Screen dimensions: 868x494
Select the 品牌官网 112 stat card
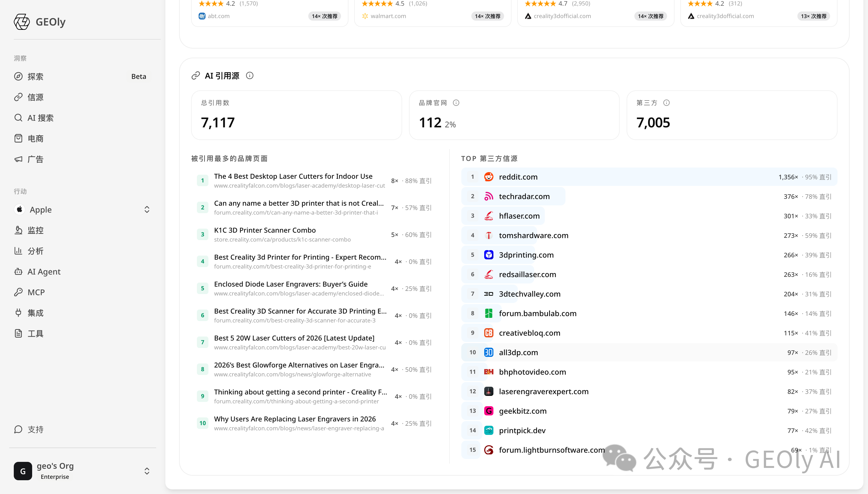(x=514, y=115)
